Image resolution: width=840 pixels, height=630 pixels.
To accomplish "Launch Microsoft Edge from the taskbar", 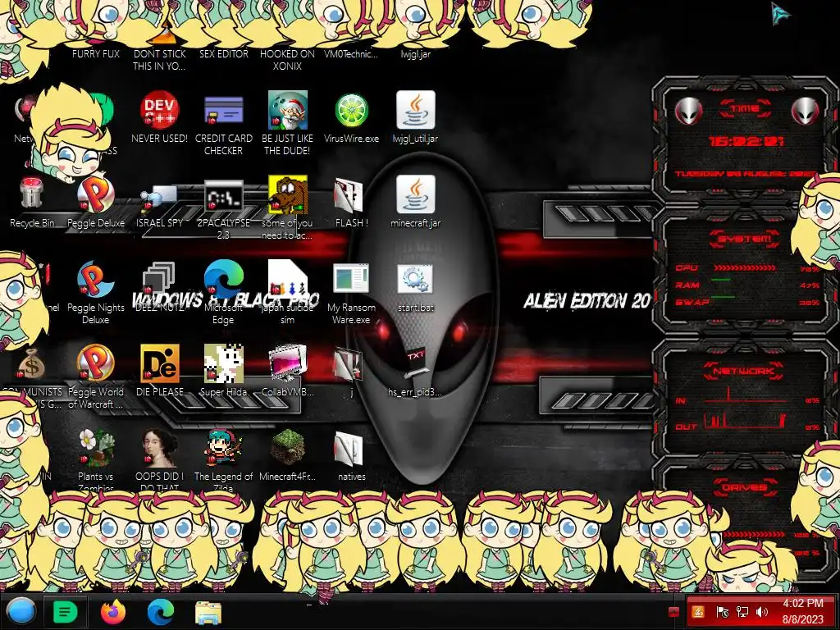I will 161,611.
